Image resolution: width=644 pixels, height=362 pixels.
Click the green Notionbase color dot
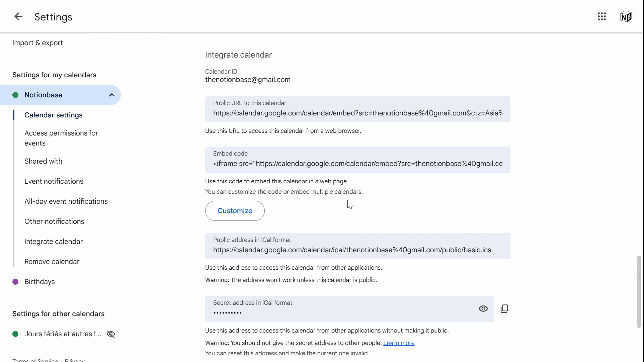pyautogui.click(x=15, y=95)
